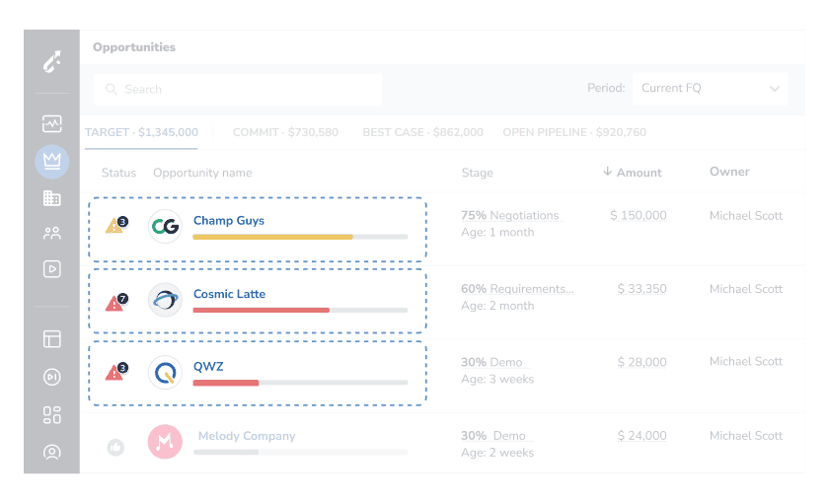Click the 60% Requirements stage link

(x=517, y=289)
